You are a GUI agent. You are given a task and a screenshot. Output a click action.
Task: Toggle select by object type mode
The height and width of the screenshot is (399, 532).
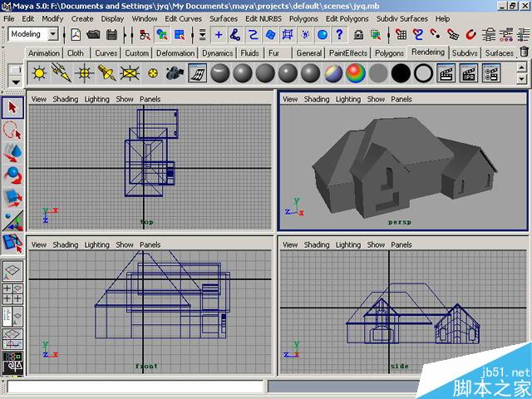(162, 35)
